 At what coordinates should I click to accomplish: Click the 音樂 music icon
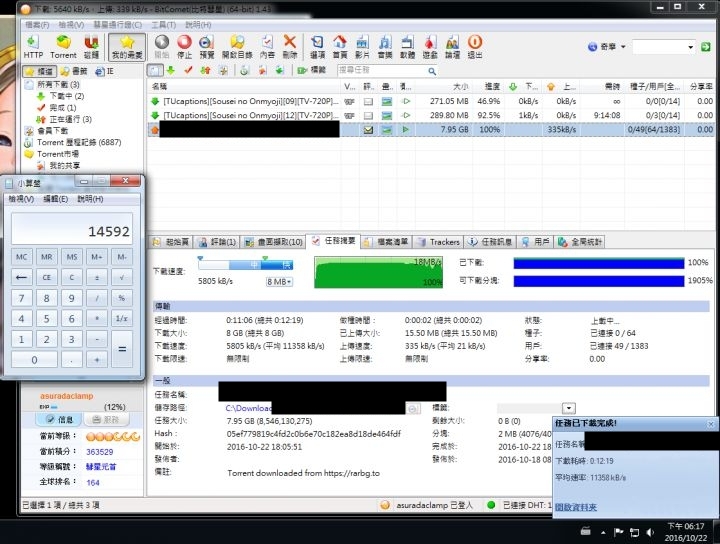click(385, 46)
